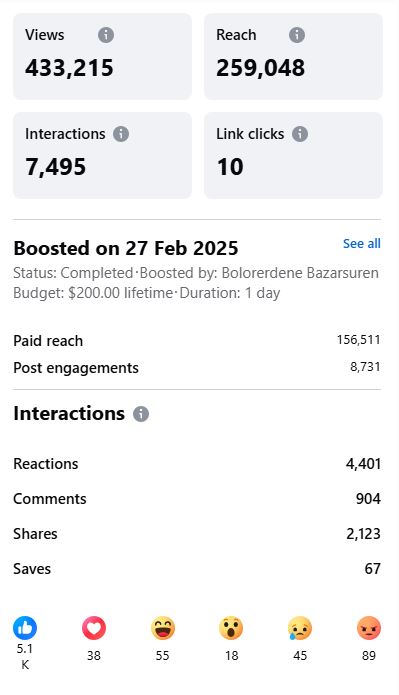Select the Interactions 7,495 card
399x695 pixels.
coord(102,155)
